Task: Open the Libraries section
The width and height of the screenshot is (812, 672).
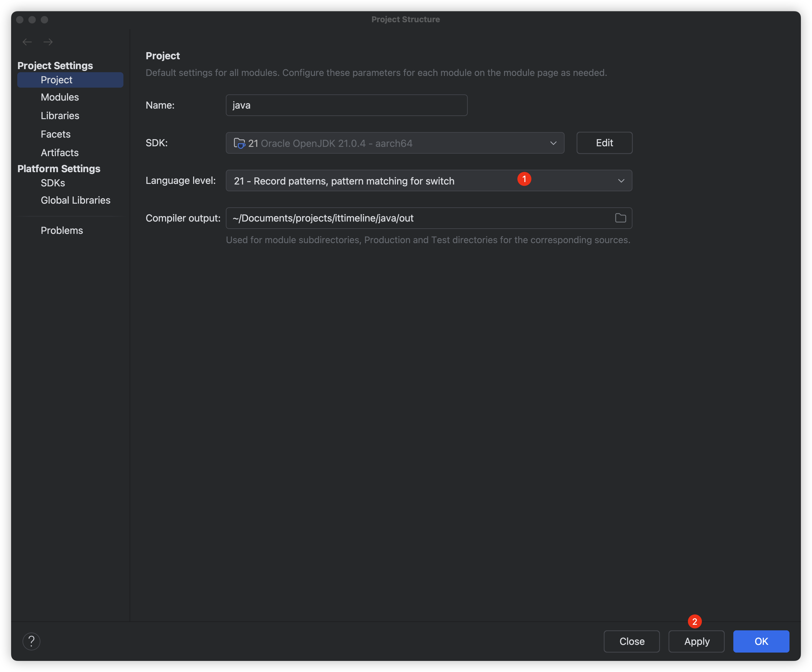Action: pos(60,116)
